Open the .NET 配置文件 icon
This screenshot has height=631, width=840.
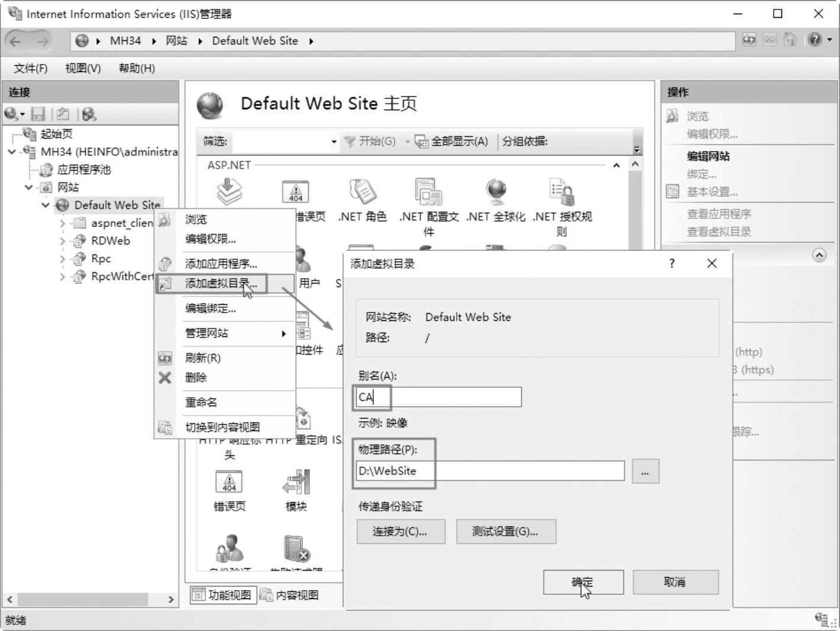[x=429, y=193]
